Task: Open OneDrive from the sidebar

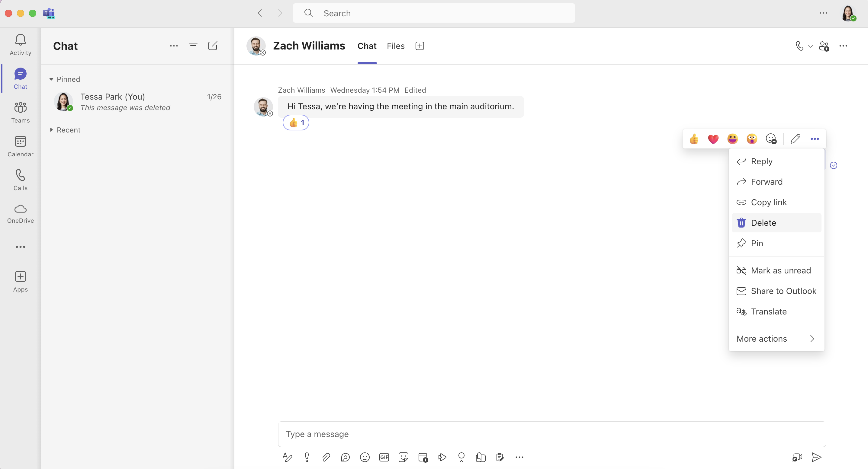Action: (x=20, y=213)
